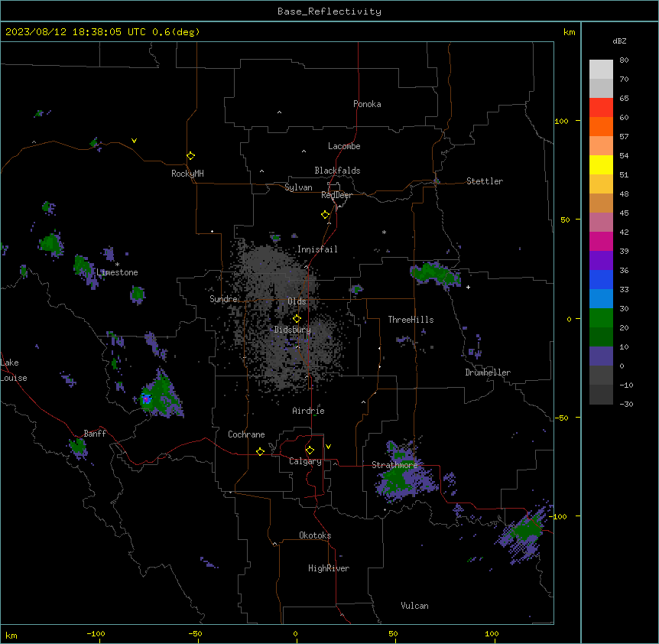The image size is (659, 644).
Task: Click the yellow diamond marker above RockyMH
Action: [191, 156]
